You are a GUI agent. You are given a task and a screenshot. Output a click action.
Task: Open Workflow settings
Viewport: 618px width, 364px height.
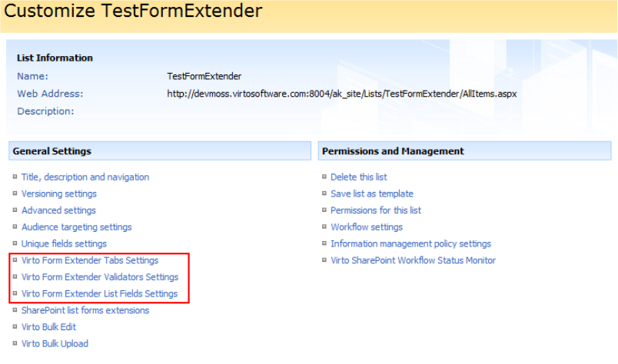[x=367, y=227]
